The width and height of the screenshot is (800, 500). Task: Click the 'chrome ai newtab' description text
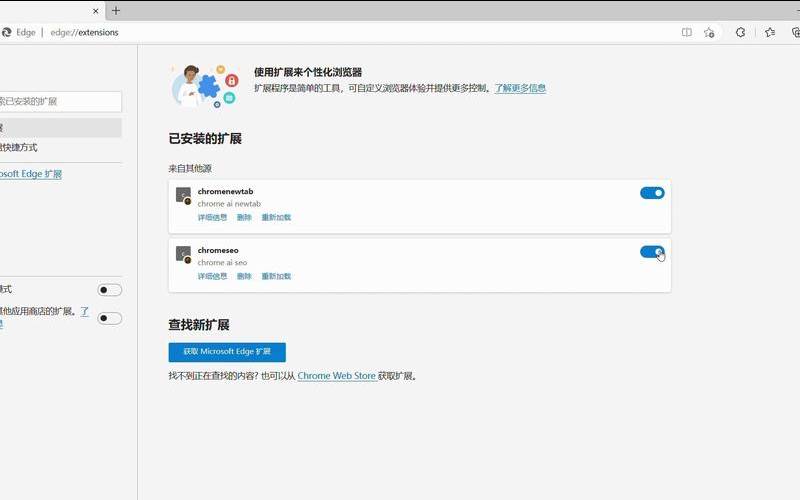pos(229,204)
